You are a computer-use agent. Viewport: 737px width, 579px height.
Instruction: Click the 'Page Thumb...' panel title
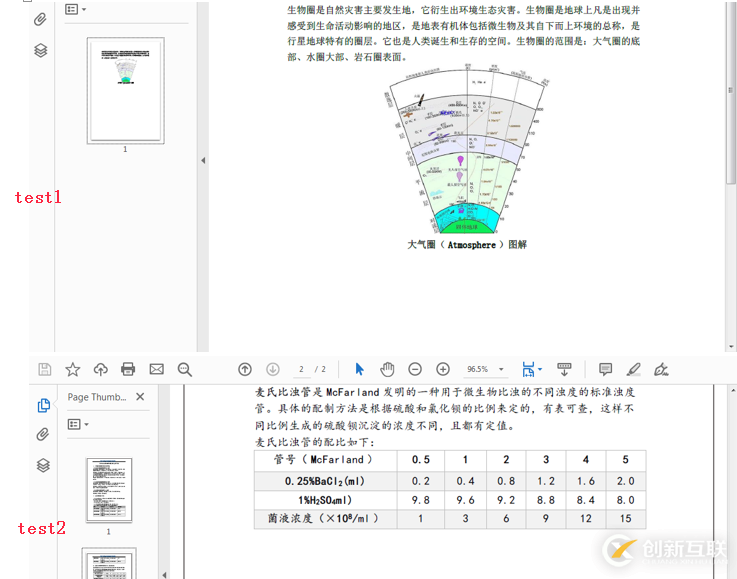[97, 397]
